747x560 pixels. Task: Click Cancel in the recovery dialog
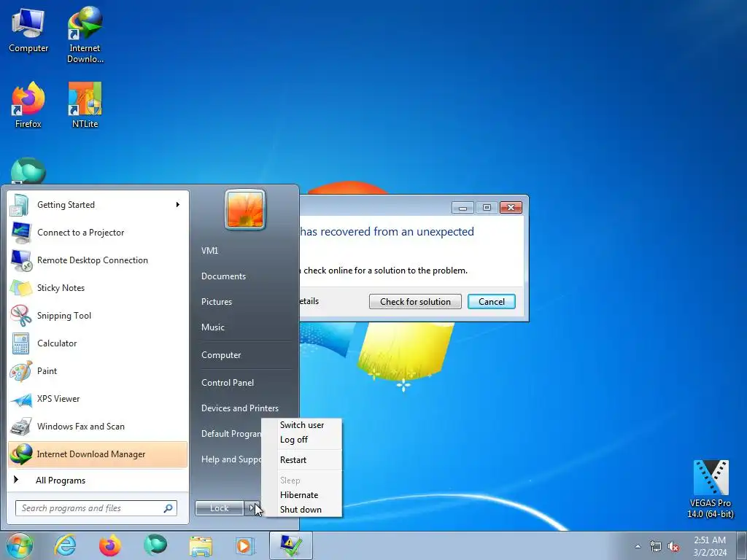[x=491, y=301]
